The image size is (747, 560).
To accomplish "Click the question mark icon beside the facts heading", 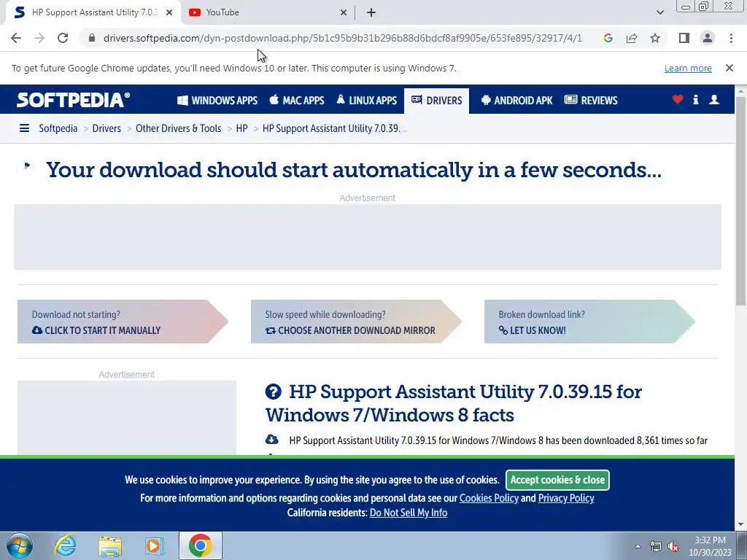I will click(274, 392).
